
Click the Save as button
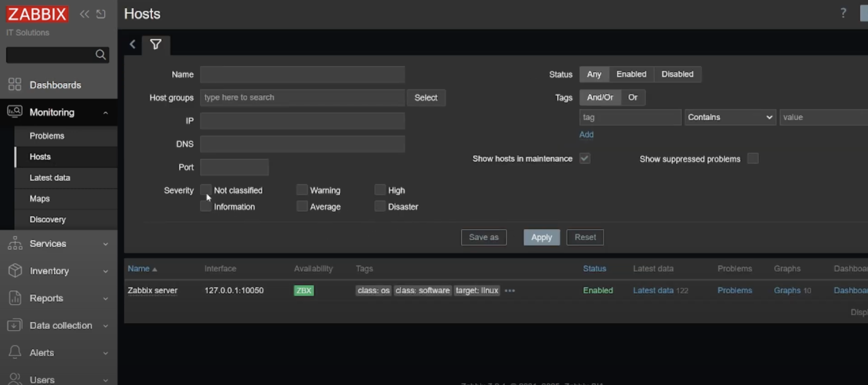(484, 237)
